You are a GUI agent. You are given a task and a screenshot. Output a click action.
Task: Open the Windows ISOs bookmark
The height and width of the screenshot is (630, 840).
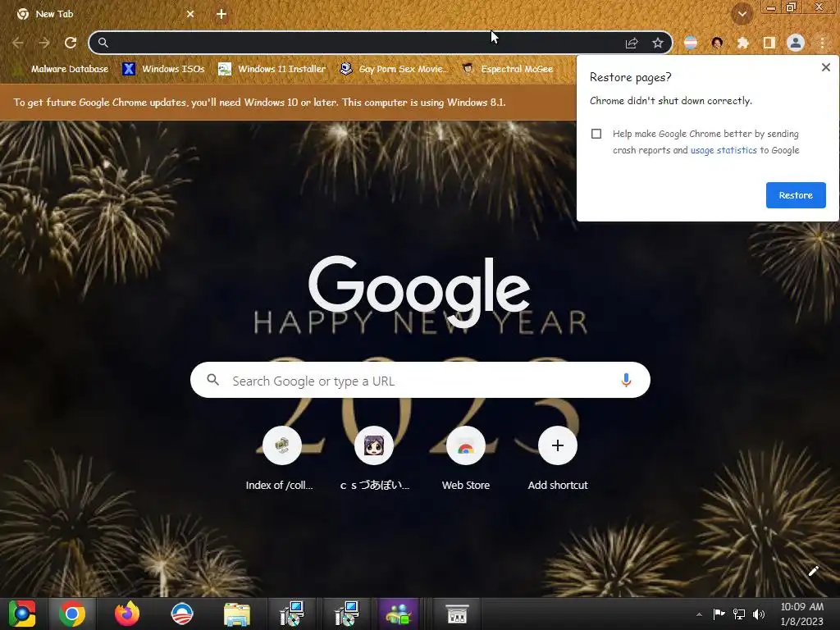163,69
